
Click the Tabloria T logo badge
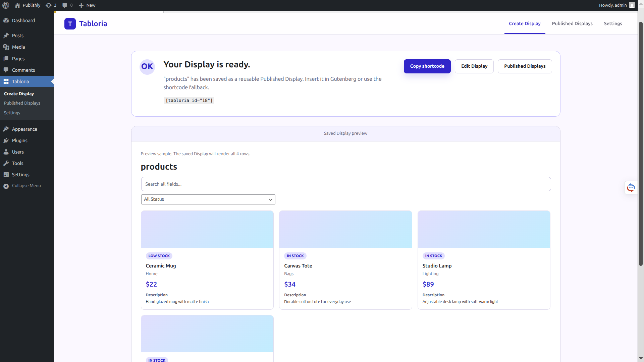click(70, 24)
